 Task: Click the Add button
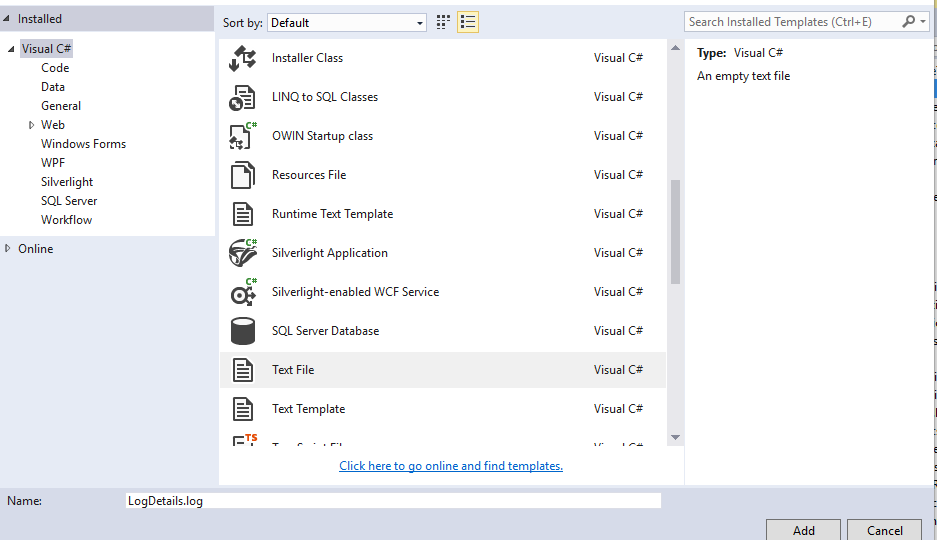coord(803,530)
